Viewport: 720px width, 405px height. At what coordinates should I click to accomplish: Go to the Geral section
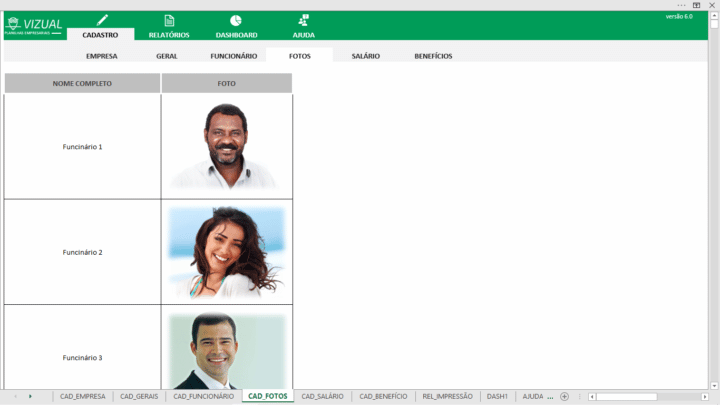pos(167,56)
